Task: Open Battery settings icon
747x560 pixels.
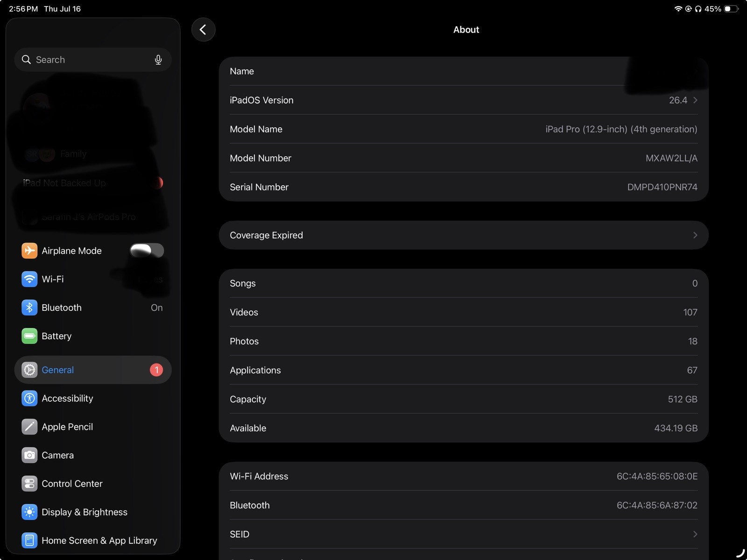Action: point(29,336)
